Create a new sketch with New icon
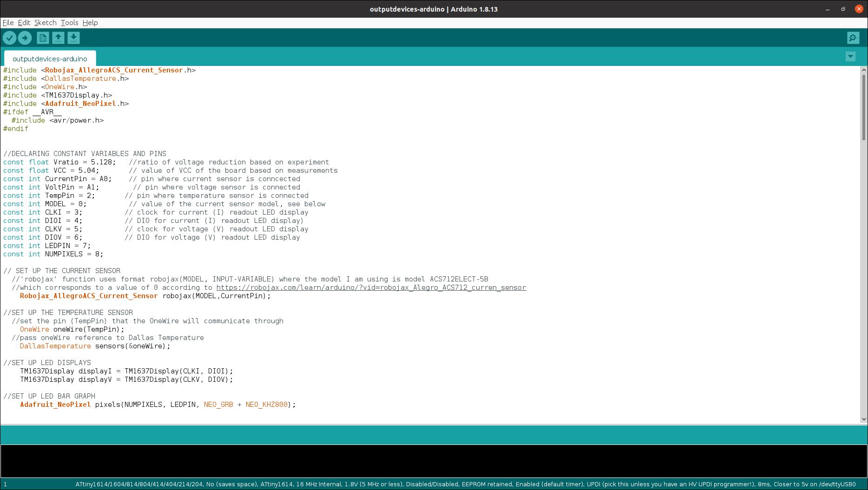 tap(43, 38)
